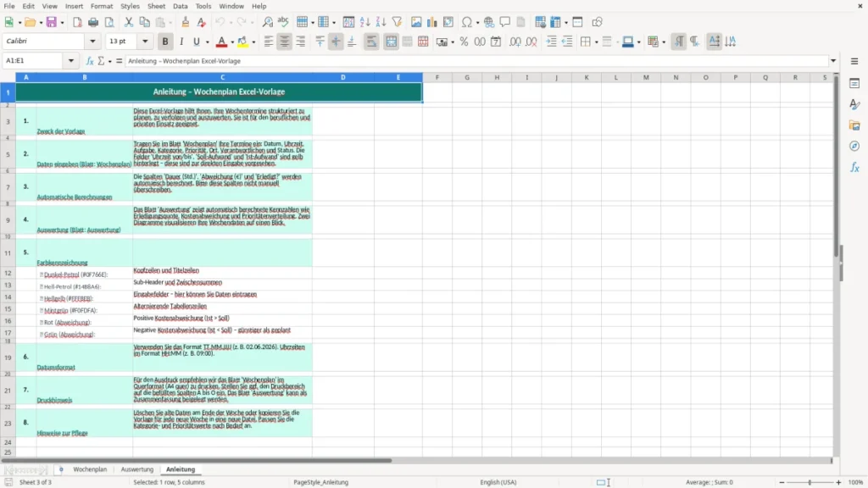868x488 pixels.
Task: Open the font color dropdown arrow
Action: click(x=232, y=42)
